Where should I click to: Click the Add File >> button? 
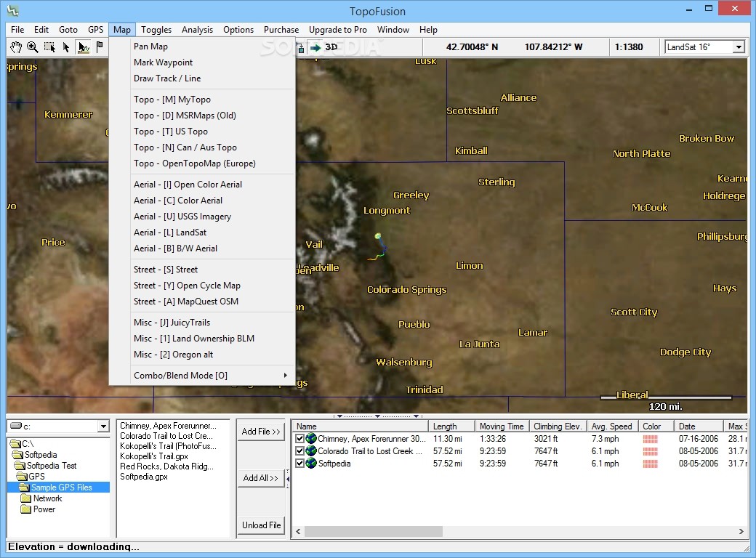click(261, 432)
